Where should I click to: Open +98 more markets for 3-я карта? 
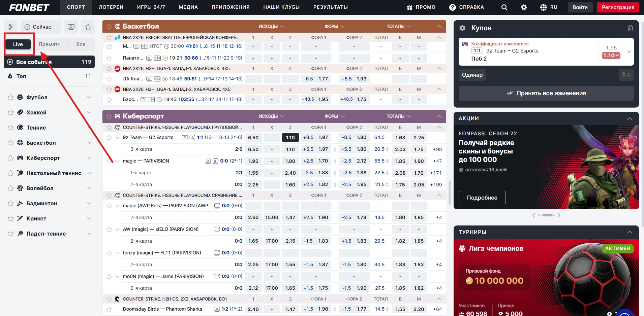tap(437, 149)
